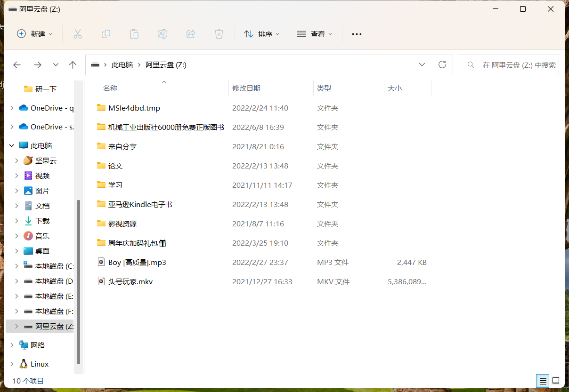Click the 视频 video icon in sidebar
The image size is (569, 392).
[x=28, y=176]
